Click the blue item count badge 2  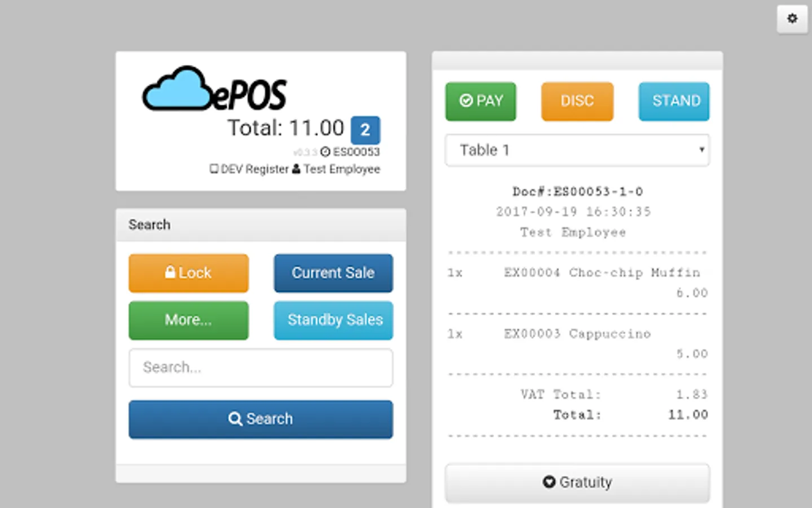(365, 130)
